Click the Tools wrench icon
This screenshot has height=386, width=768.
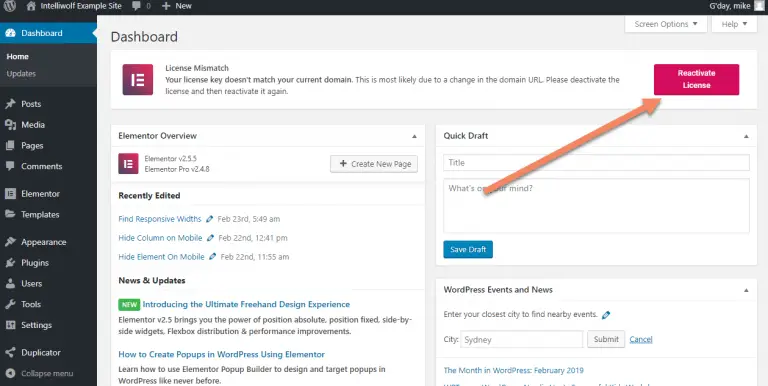coord(10,304)
